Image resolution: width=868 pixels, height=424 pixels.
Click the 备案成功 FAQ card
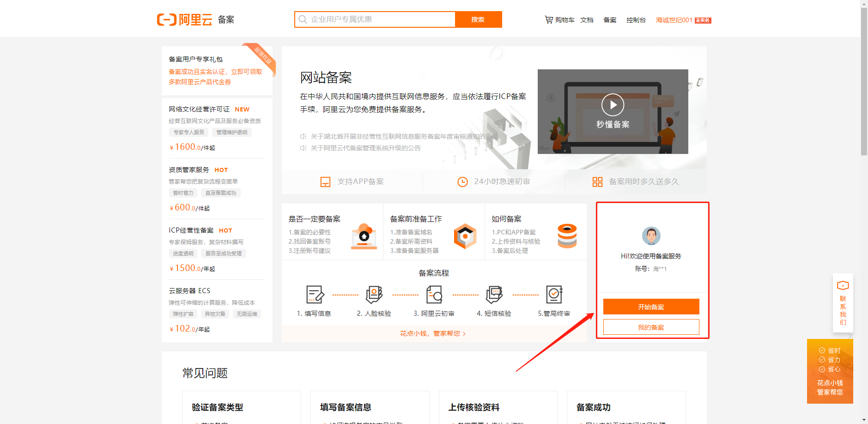[626, 407]
